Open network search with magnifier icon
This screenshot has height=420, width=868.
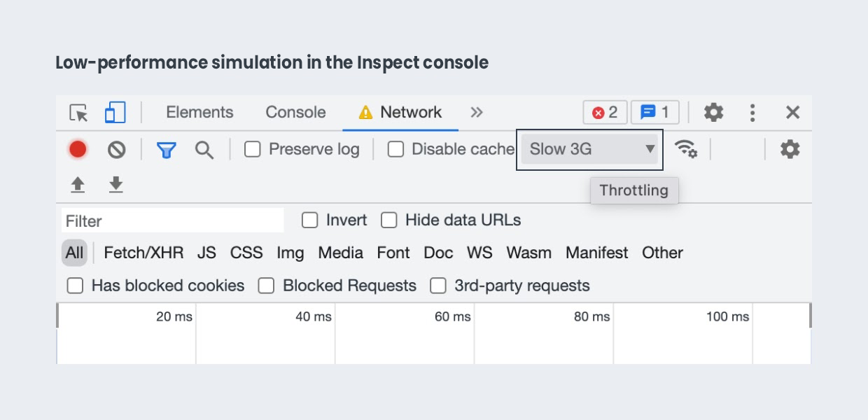tap(204, 149)
